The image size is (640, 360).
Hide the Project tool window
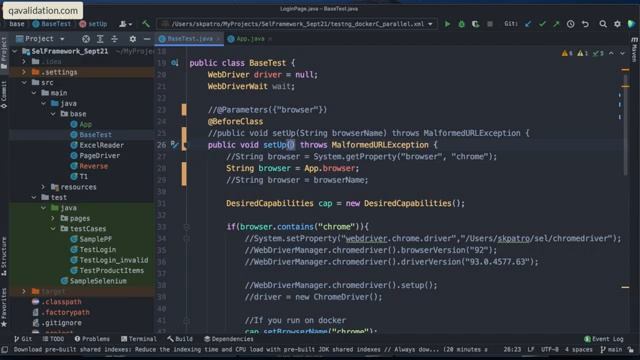point(147,39)
